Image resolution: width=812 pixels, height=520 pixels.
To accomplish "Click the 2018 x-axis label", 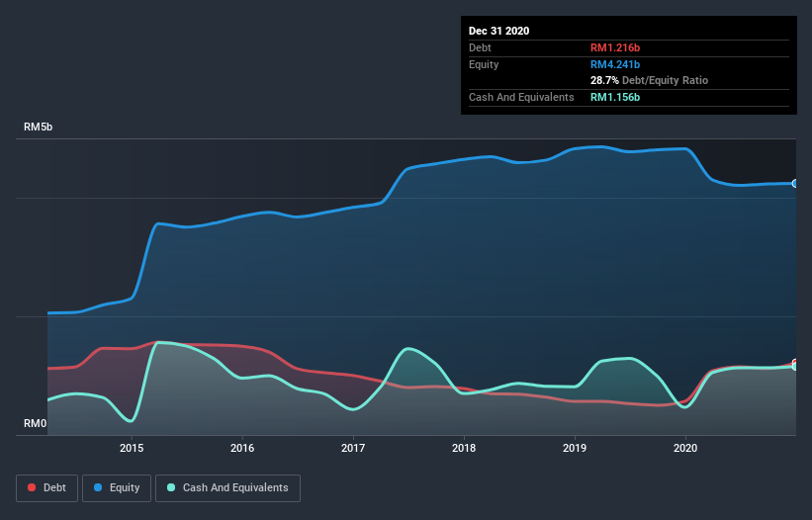I will pyautogui.click(x=464, y=448).
